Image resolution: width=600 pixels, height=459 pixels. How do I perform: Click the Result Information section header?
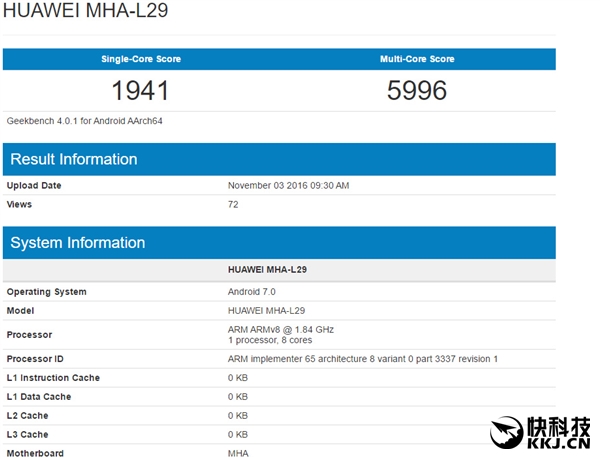click(74, 159)
